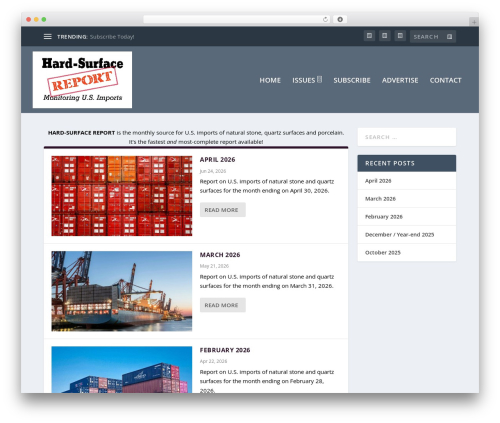This screenshot has height=423, width=500.
Task: Click the second social icon in top bar
Action: pos(385,36)
